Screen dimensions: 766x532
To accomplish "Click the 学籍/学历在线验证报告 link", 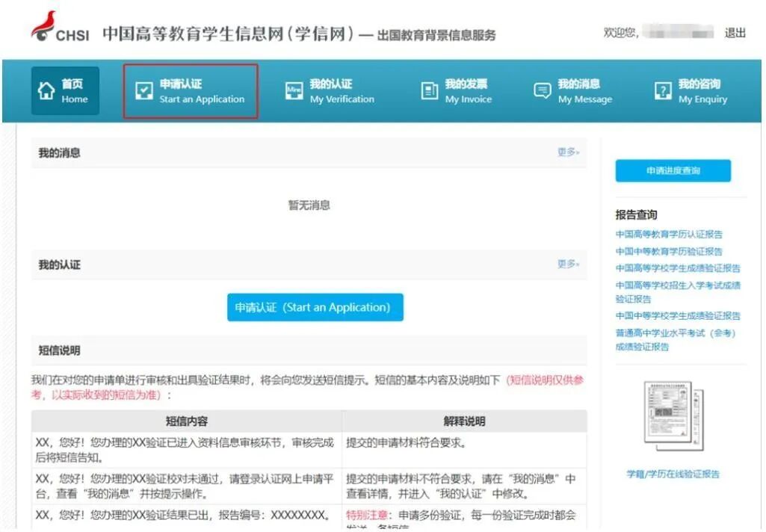I will 673,474.
